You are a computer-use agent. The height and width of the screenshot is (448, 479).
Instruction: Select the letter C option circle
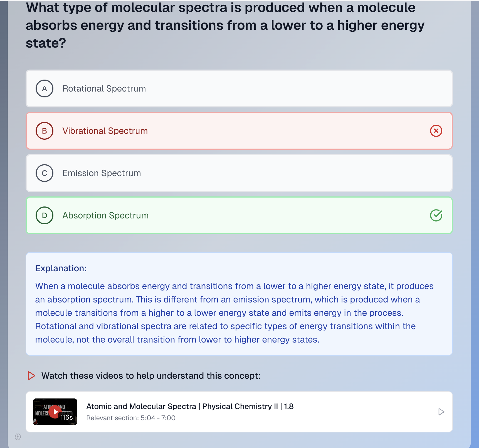tap(45, 173)
